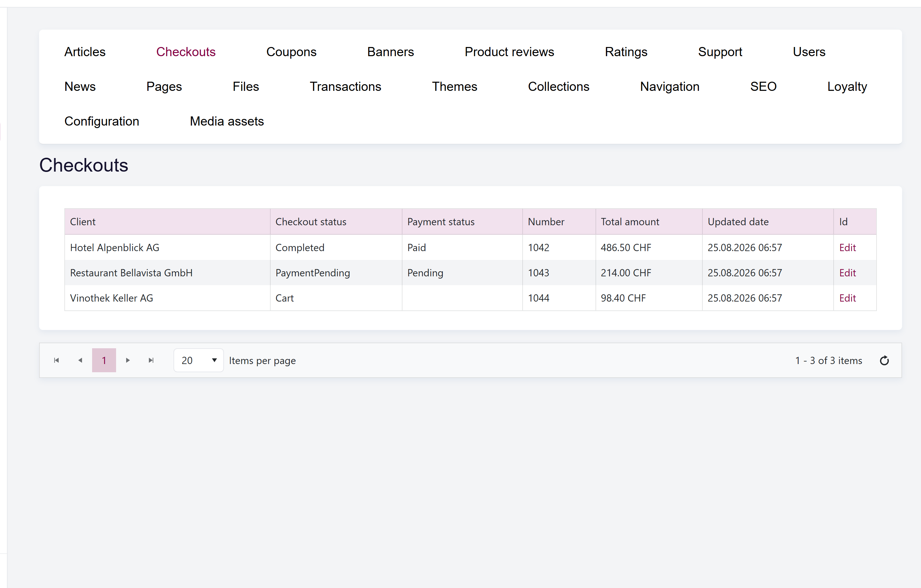This screenshot has height=588, width=921.
Task: Open the Checkouts menu item
Action: coord(186,52)
